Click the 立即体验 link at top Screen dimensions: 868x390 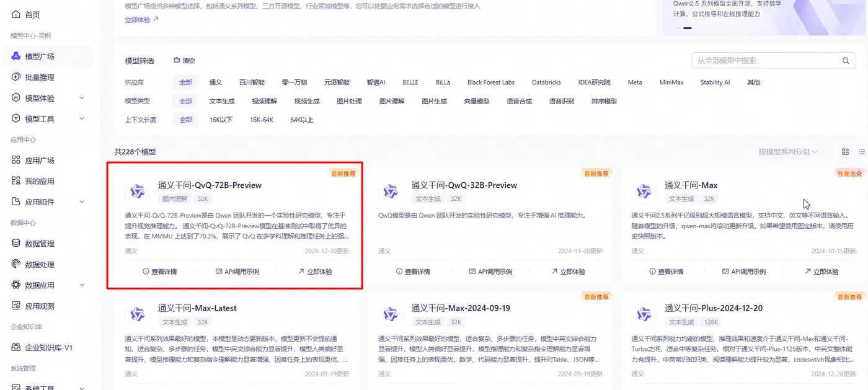[x=142, y=19]
